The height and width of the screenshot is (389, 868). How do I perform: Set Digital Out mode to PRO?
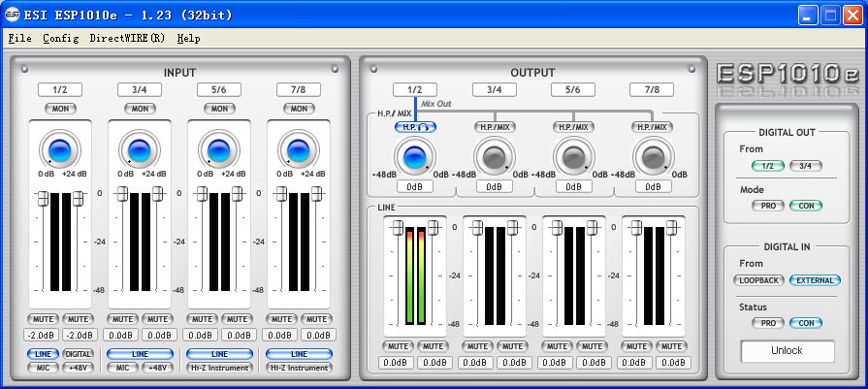[768, 206]
